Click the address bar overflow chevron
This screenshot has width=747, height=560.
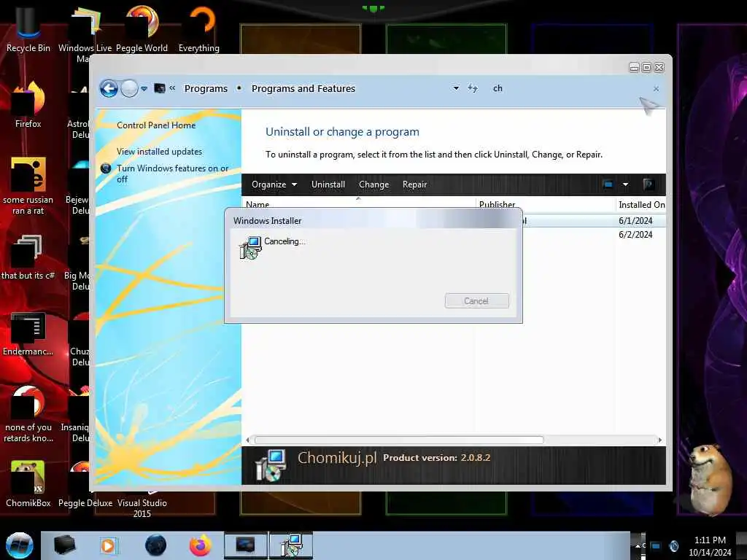click(172, 88)
